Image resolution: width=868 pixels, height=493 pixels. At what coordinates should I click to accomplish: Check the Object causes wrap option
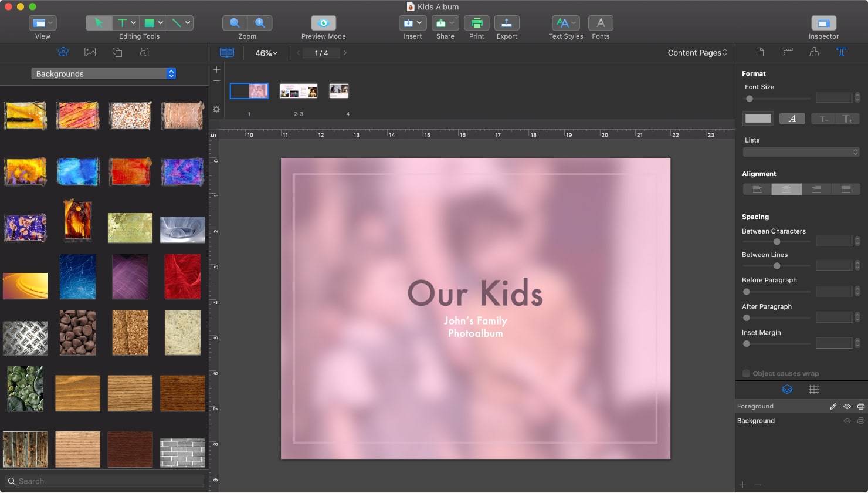pyautogui.click(x=746, y=373)
